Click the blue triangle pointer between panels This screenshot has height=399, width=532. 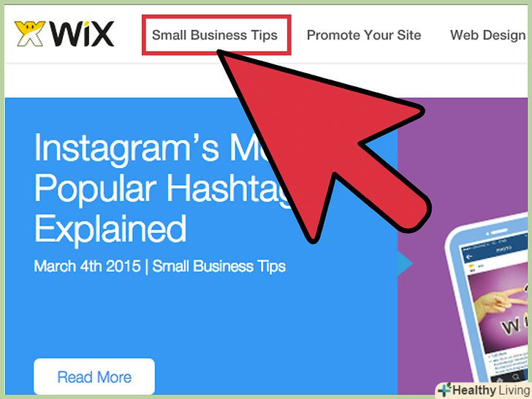[405, 263]
